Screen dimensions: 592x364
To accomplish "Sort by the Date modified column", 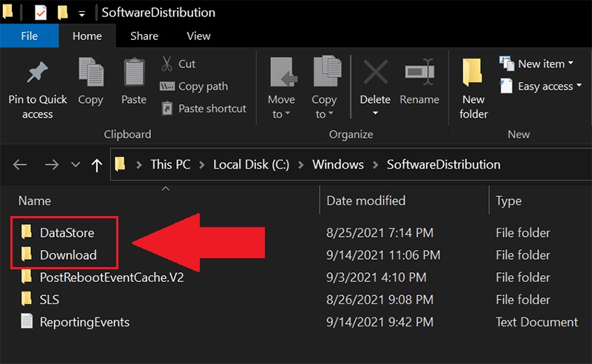I will pyautogui.click(x=366, y=200).
